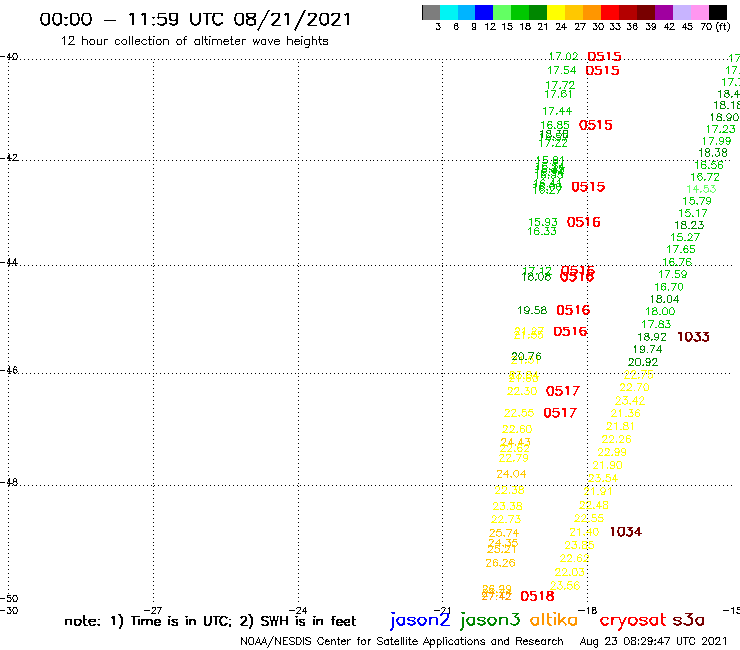Click the wave height value 17.02
The image size is (740, 650).
click(x=563, y=56)
